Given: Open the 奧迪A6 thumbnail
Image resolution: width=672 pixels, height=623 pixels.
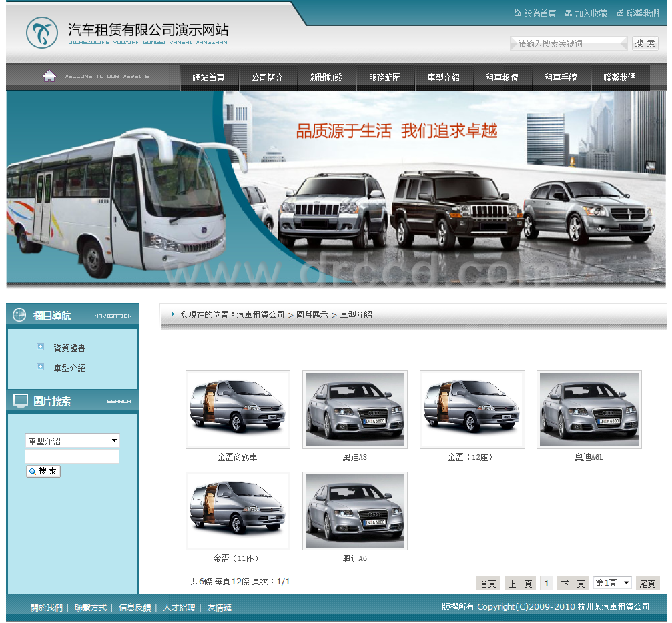Looking at the screenshot, I should tap(355, 511).
